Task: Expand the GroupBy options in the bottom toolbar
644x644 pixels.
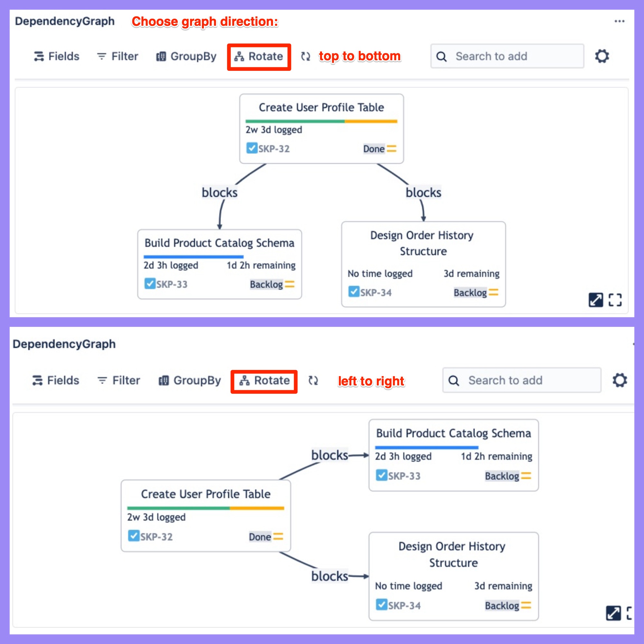Action: pos(190,380)
